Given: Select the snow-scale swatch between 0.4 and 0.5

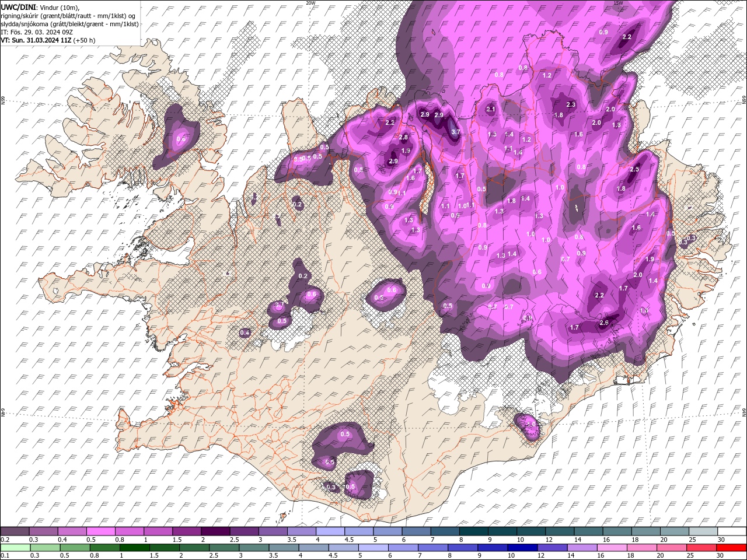Looking at the screenshot, I should [72, 531].
